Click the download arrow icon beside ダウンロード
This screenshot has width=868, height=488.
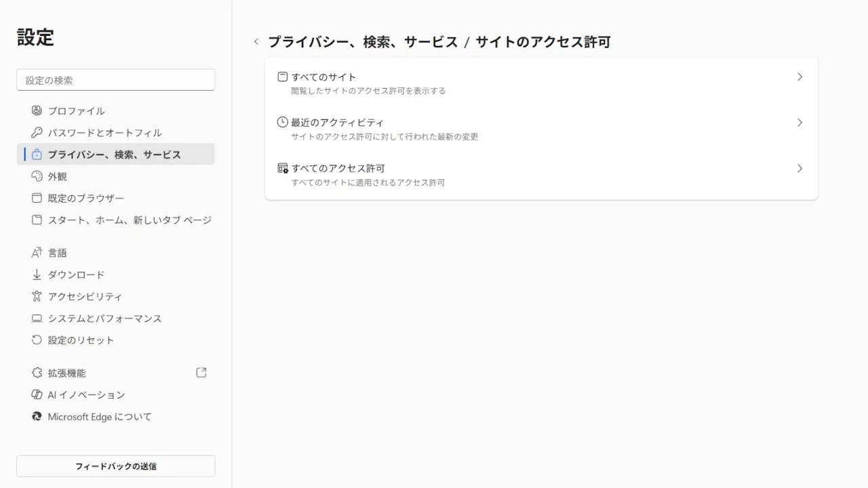pos(37,274)
